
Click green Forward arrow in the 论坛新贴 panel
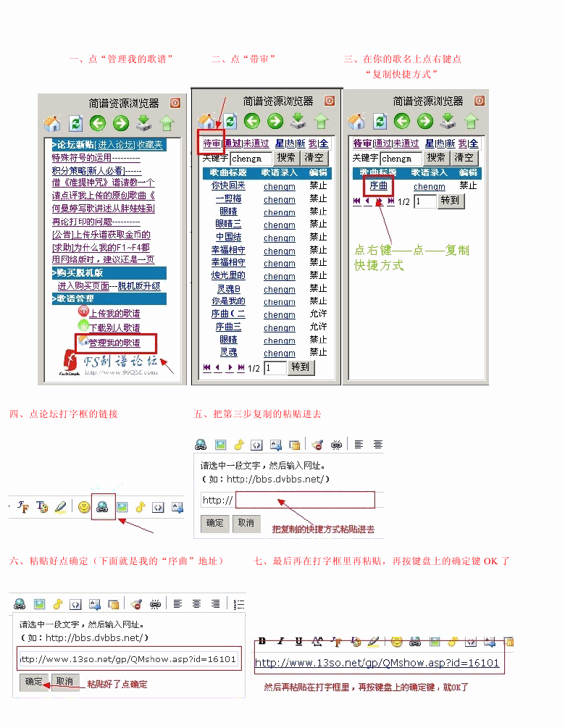click(x=121, y=123)
